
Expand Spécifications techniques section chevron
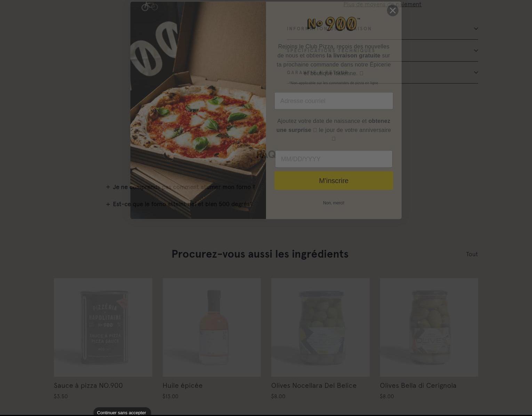476,50
